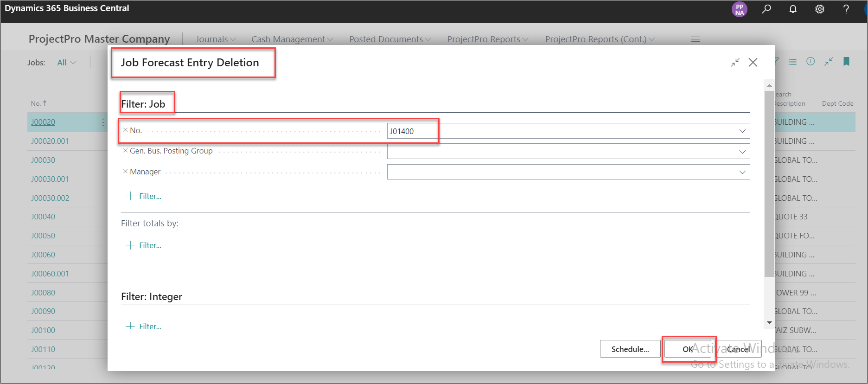Open the notifications bell
This screenshot has height=384, width=868.
point(793,9)
